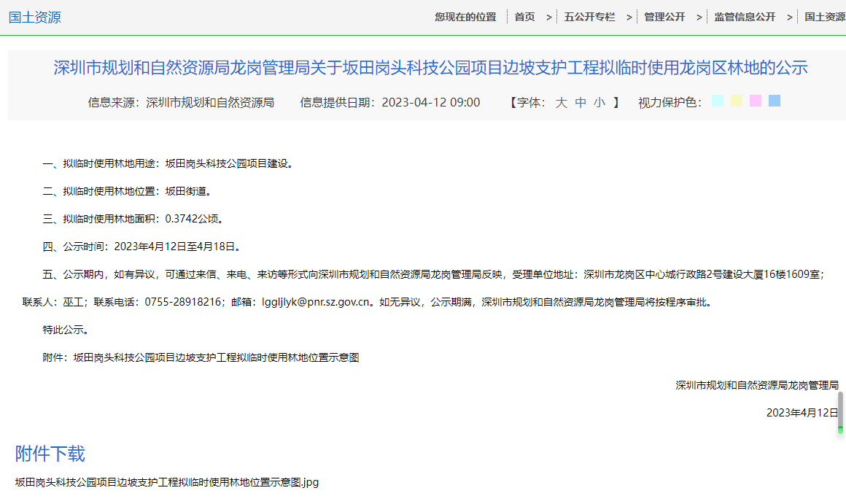This screenshot has height=504, width=846.
Task: Go to 首页 in the breadcrumb
Action: point(524,17)
